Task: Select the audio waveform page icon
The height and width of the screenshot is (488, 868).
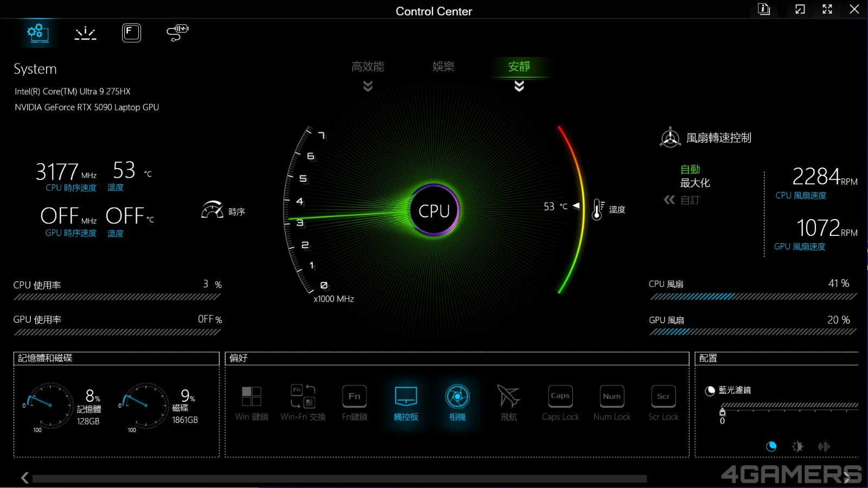Action: pos(824,447)
